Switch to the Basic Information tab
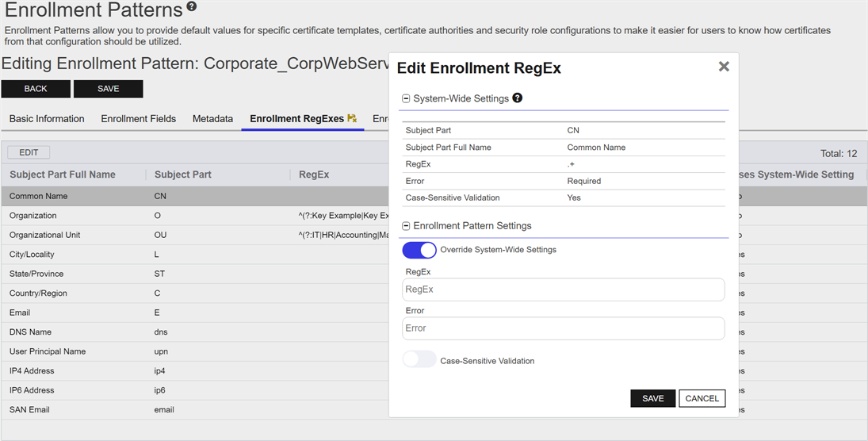The image size is (868, 441). tap(47, 119)
